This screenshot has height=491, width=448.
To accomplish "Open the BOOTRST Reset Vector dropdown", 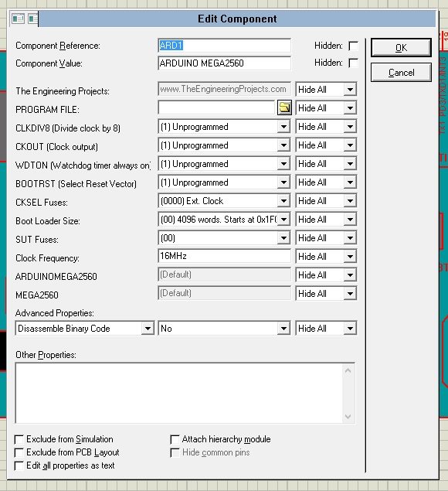I will point(283,182).
